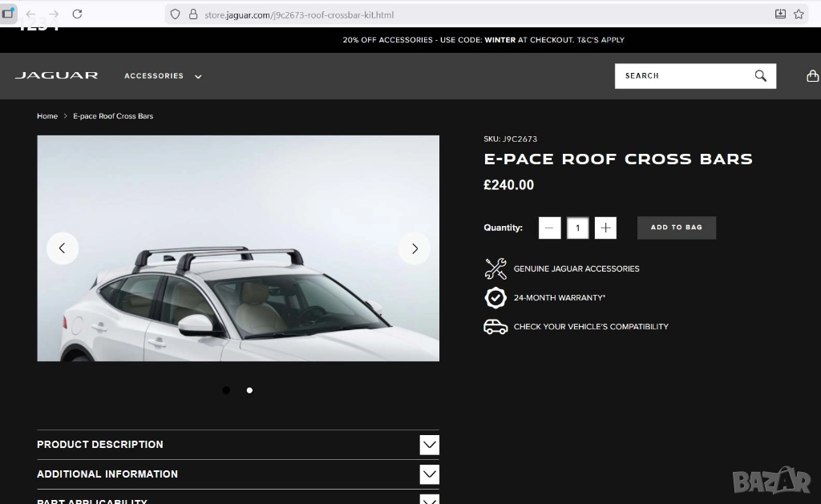Click the tab overview icon at top left
The width and height of the screenshot is (821, 504).
(x=8, y=14)
